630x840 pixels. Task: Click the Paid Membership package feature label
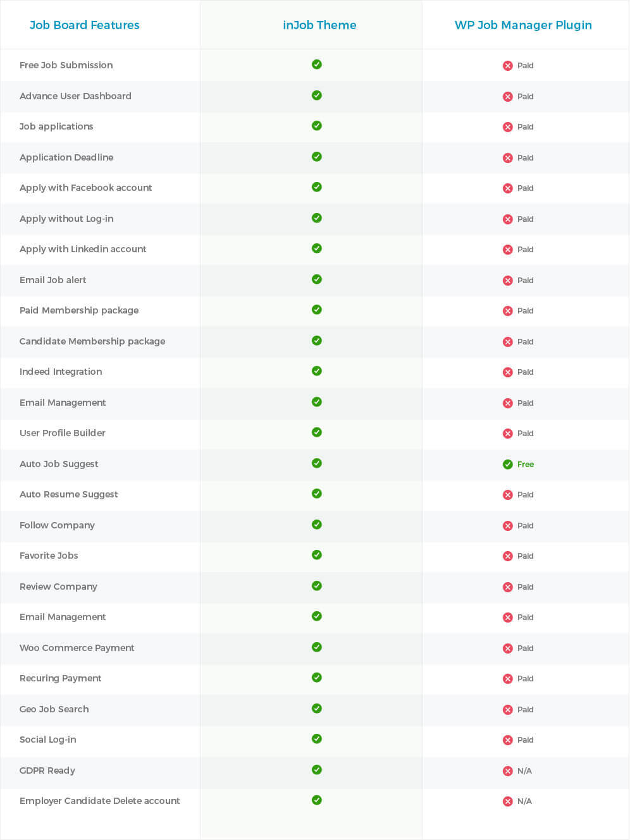[x=79, y=310]
